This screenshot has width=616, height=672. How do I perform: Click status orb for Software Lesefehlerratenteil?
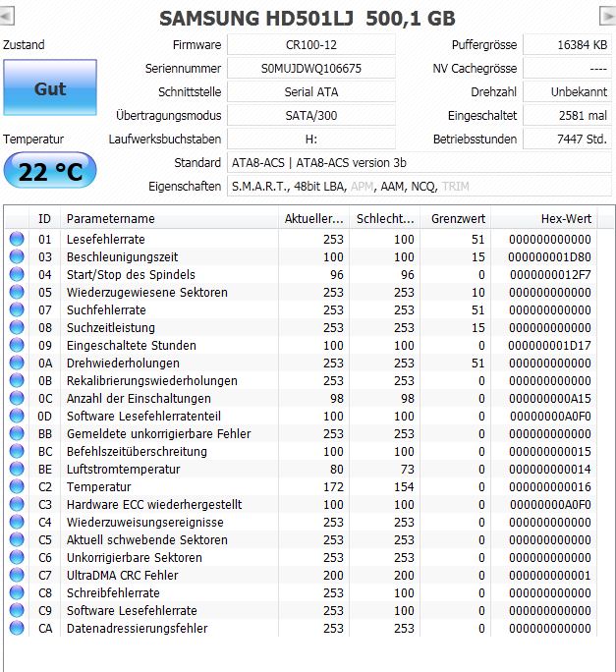tap(17, 416)
